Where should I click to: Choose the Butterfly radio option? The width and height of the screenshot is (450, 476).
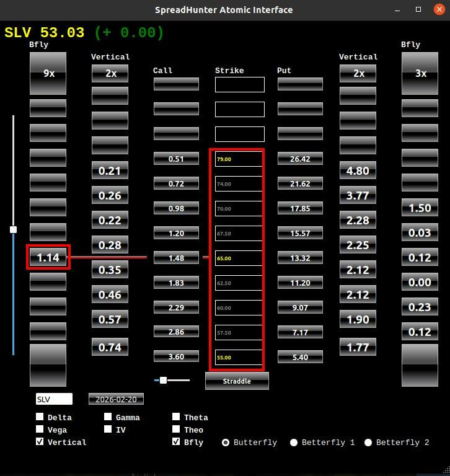click(226, 443)
